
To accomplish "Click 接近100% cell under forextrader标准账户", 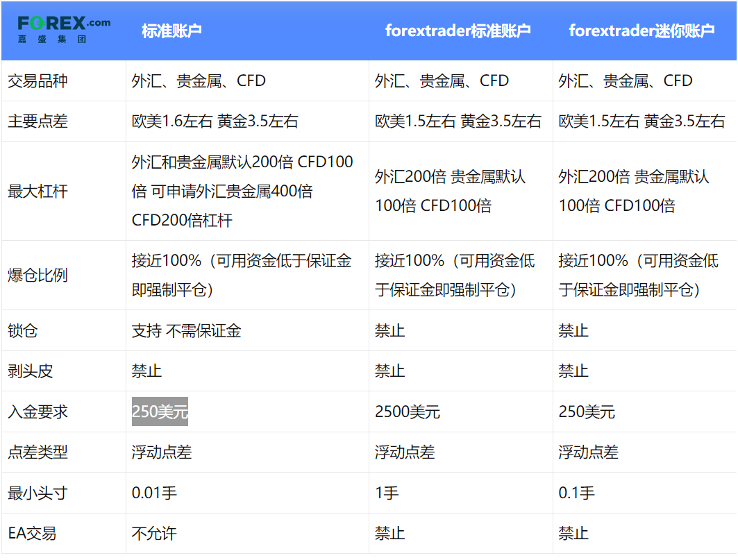I will 455,275.
